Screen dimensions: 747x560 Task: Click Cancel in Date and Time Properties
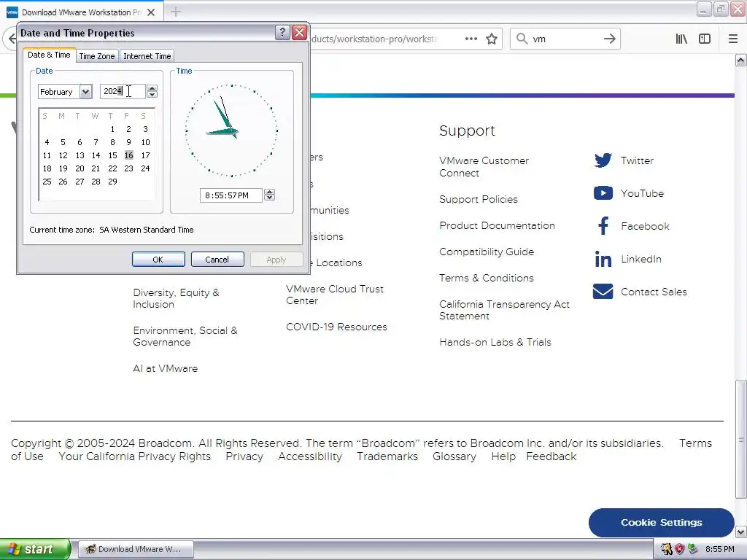217,260
